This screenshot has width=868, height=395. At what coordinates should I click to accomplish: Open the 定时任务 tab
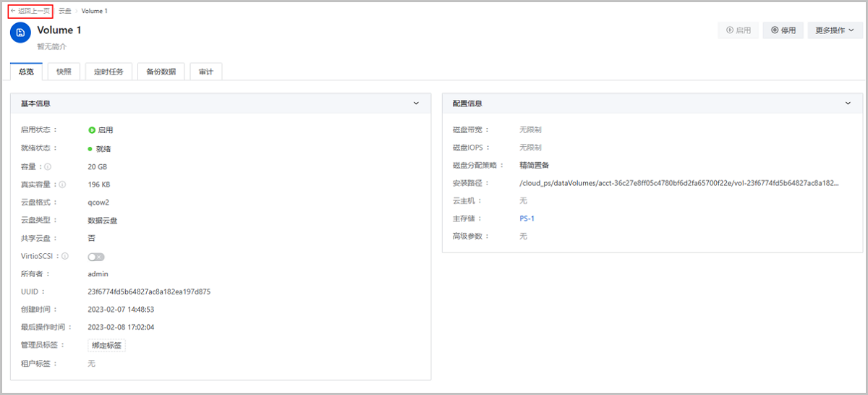[109, 72]
